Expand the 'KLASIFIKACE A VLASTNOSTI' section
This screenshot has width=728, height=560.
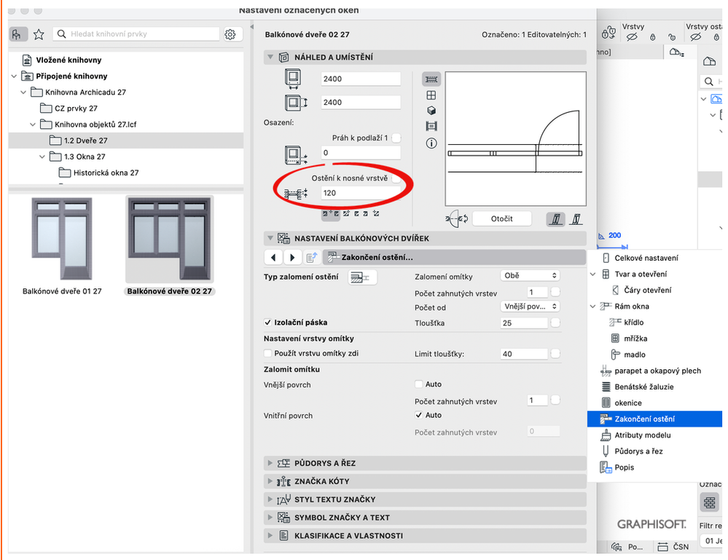coord(270,535)
